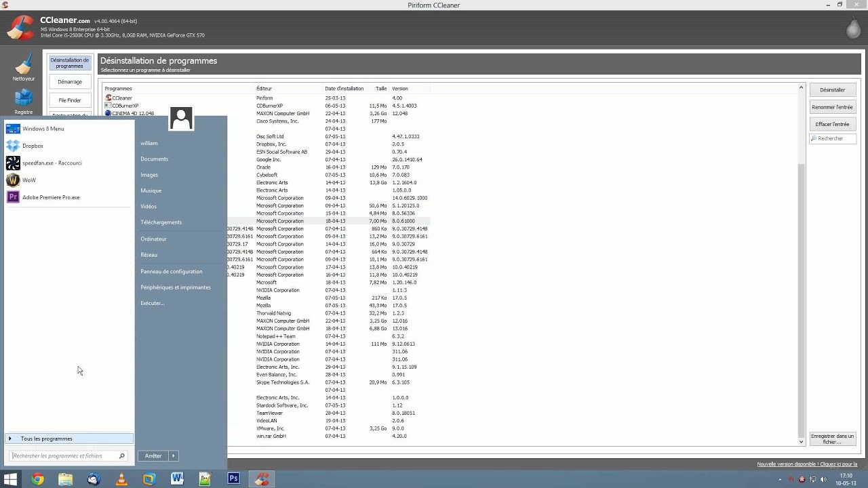
Task: Select the CCleaner program row
Action: 267,98
